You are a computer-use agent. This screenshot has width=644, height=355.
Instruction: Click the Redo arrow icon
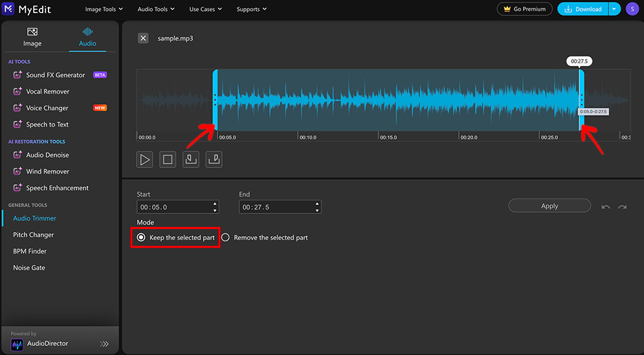click(623, 207)
